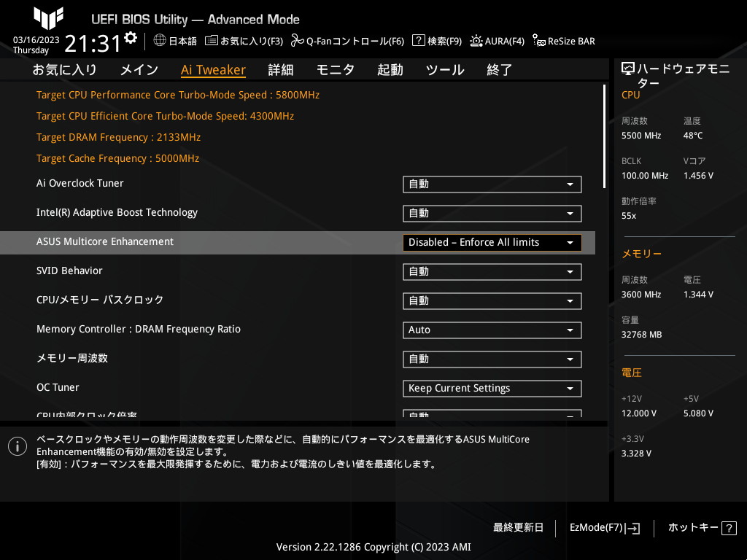Open ASUS Multicore Enhancement dropdown
This screenshot has width=747, height=560.
click(x=492, y=242)
